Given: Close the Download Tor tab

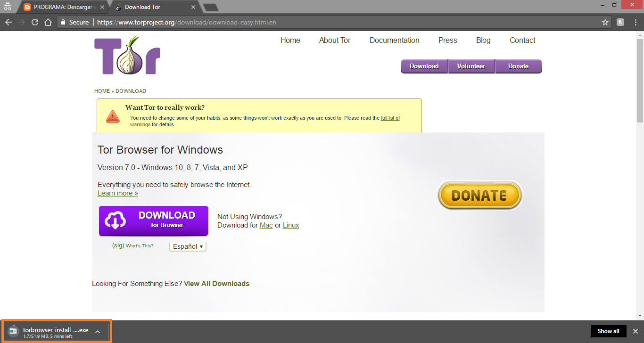Looking at the screenshot, I should pyautogui.click(x=193, y=7).
